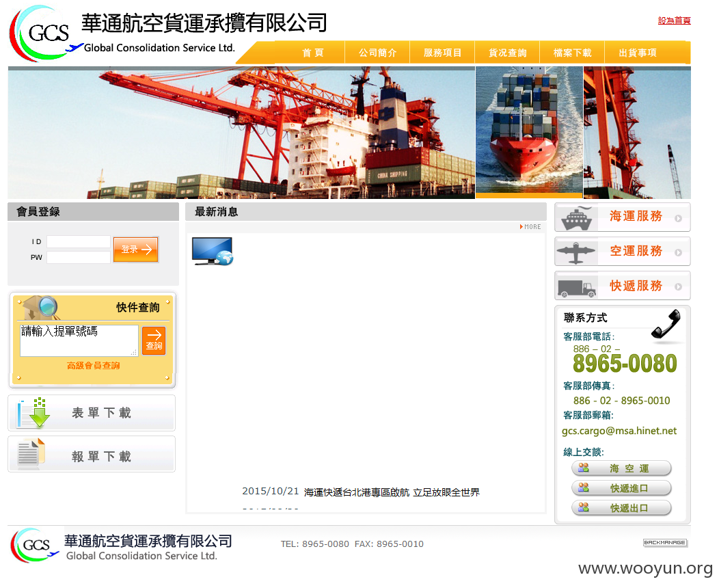Click the truck icon for 快遞服務
This screenshot has height=588, width=719.
coord(577,288)
